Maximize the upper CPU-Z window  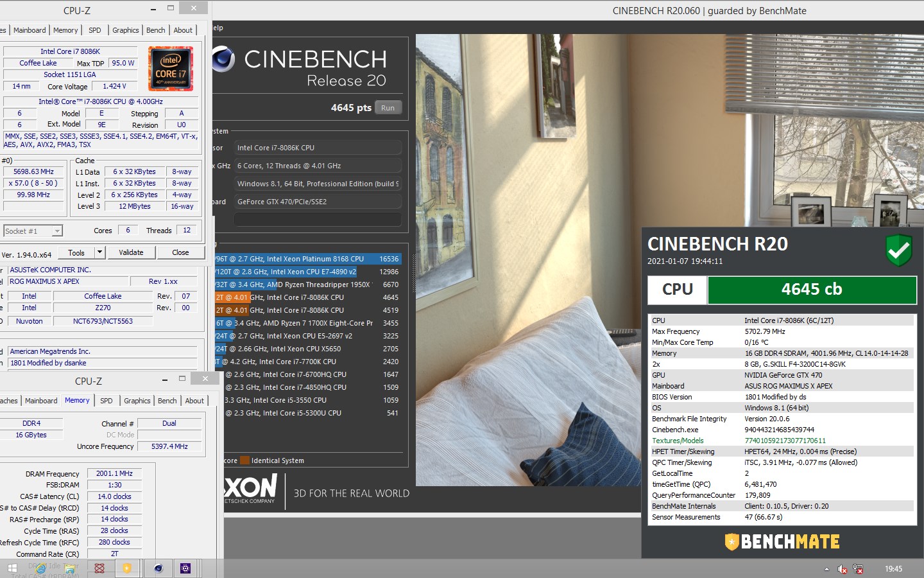(x=171, y=8)
